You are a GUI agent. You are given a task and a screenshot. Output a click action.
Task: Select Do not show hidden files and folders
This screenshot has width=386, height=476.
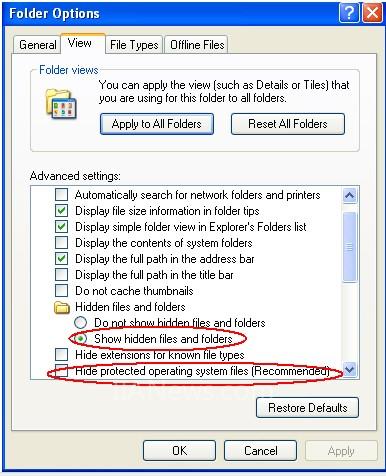(x=81, y=323)
